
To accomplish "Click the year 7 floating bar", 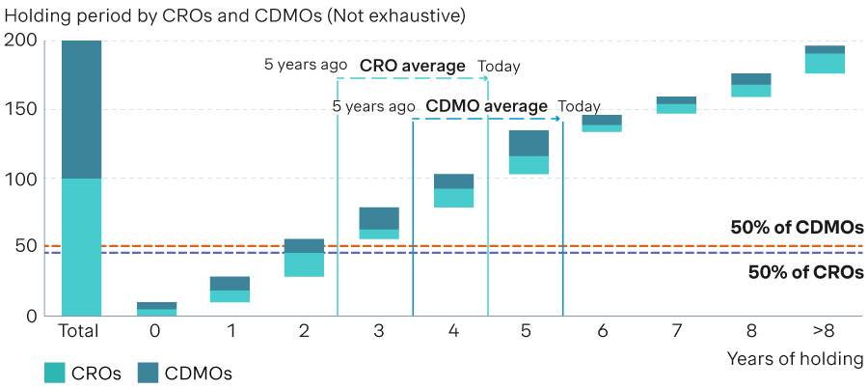I will 676,105.
